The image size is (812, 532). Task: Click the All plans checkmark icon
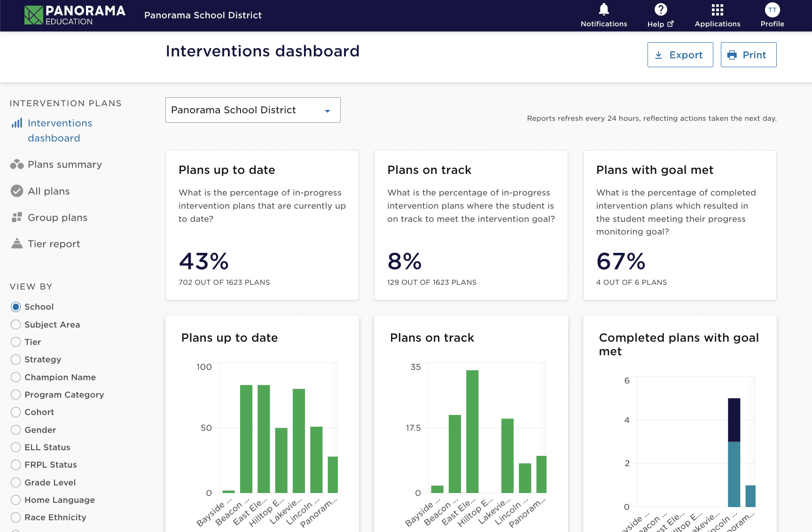(17, 191)
